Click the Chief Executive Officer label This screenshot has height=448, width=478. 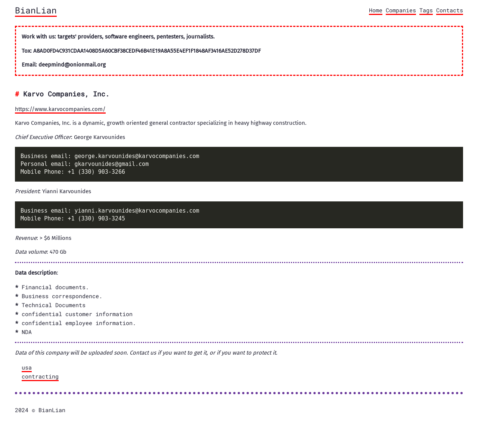pyautogui.click(x=43, y=137)
